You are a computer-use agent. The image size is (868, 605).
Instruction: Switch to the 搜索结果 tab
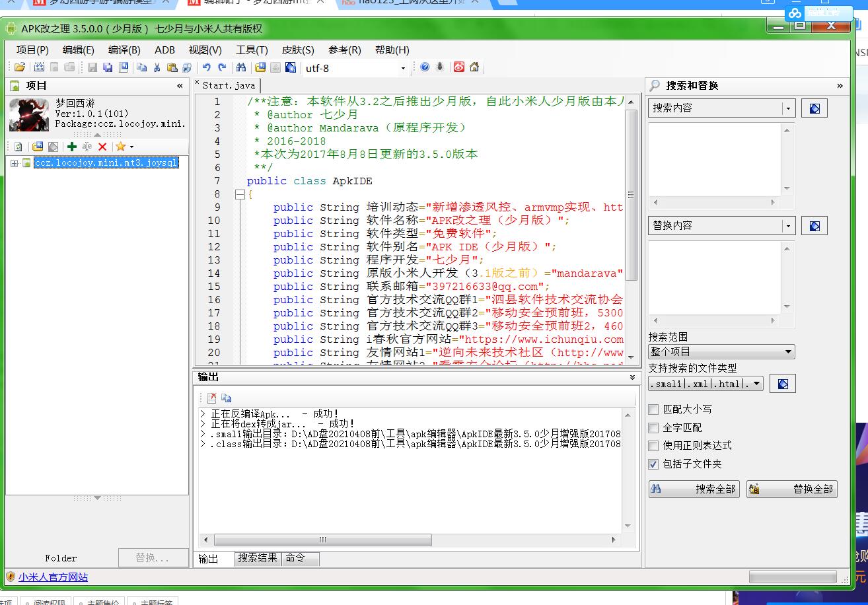(x=258, y=558)
